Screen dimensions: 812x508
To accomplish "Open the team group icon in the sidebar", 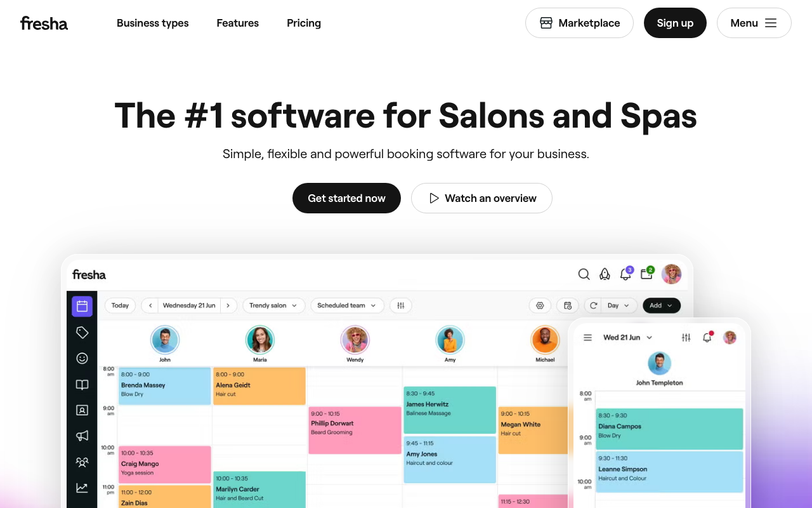I will (82, 462).
